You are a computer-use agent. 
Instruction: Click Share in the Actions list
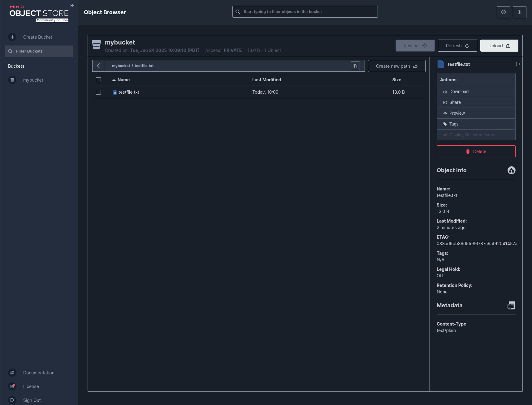476,102
